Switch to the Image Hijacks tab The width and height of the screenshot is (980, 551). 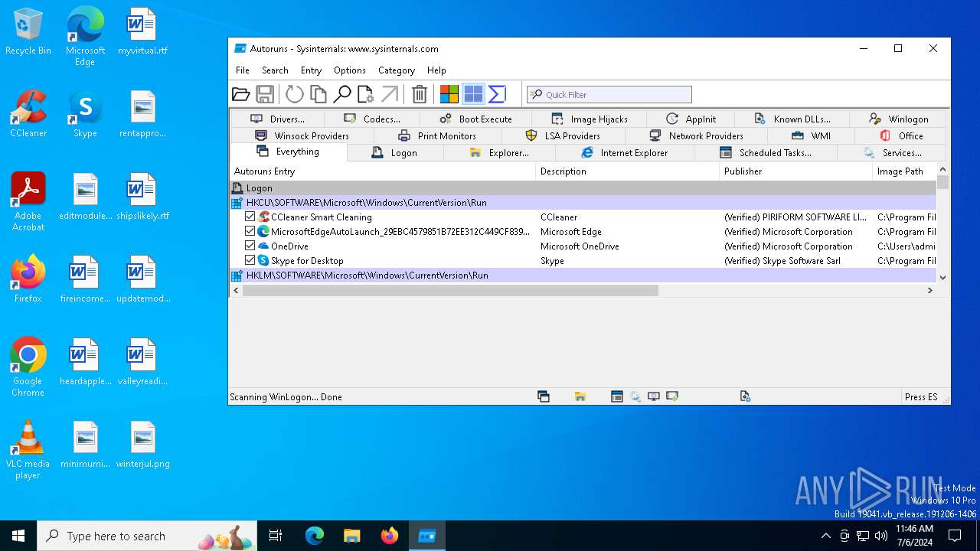click(590, 119)
